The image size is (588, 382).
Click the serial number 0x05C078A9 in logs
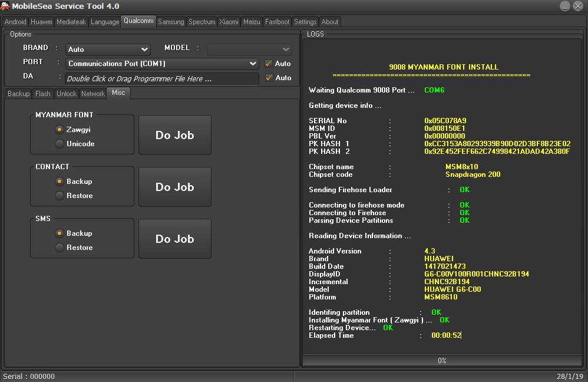[x=445, y=120]
